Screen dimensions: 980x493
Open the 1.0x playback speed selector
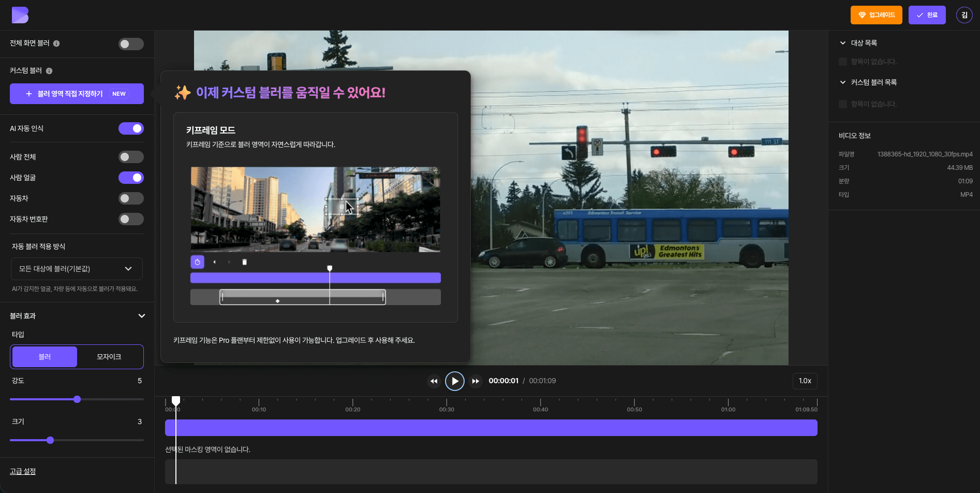[805, 381]
